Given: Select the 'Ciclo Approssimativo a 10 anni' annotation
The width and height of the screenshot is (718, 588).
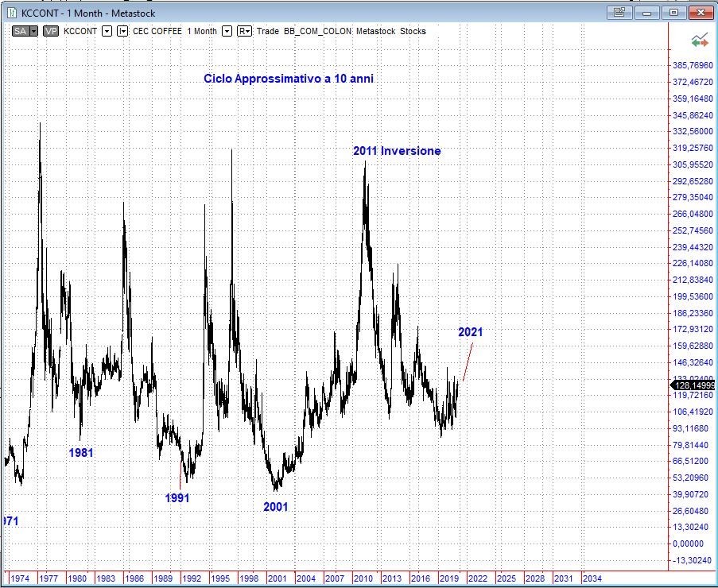Looking at the screenshot, I should (289, 79).
